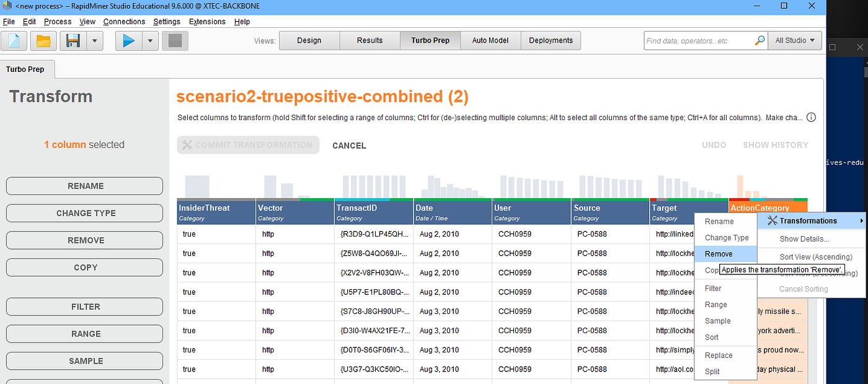
Task: Open the folder icon to load a process
Action: tap(43, 41)
